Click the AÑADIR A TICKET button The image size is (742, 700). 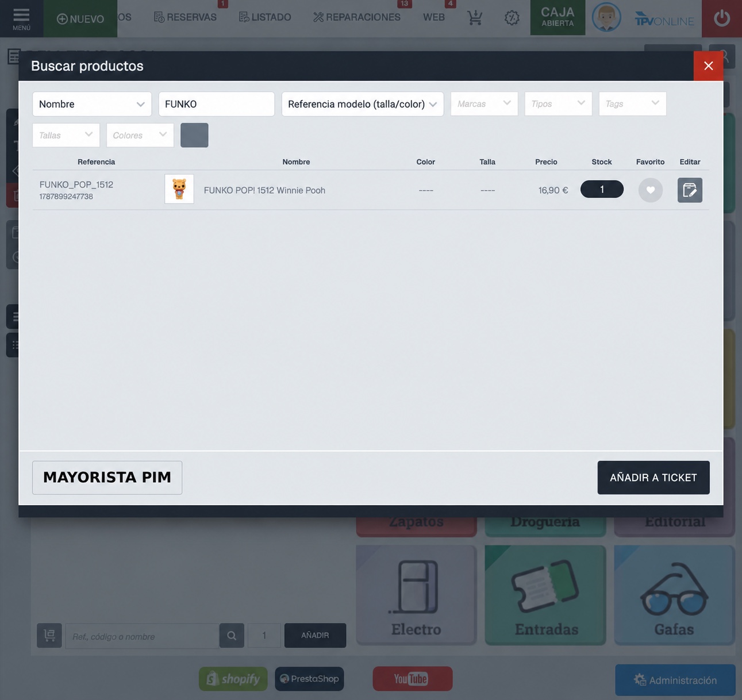pos(653,478)
